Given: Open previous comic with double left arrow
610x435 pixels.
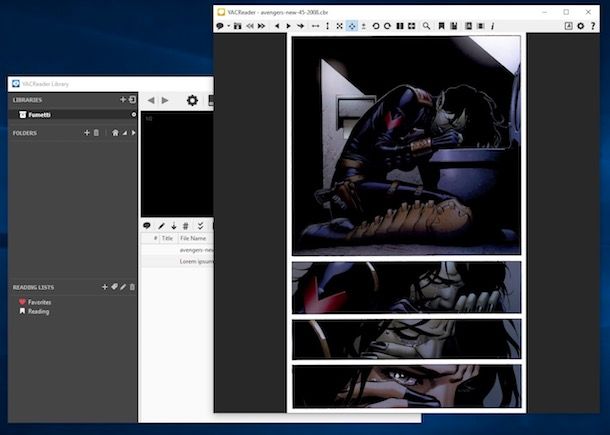Looking at the screenshot, I should [250, 26].
